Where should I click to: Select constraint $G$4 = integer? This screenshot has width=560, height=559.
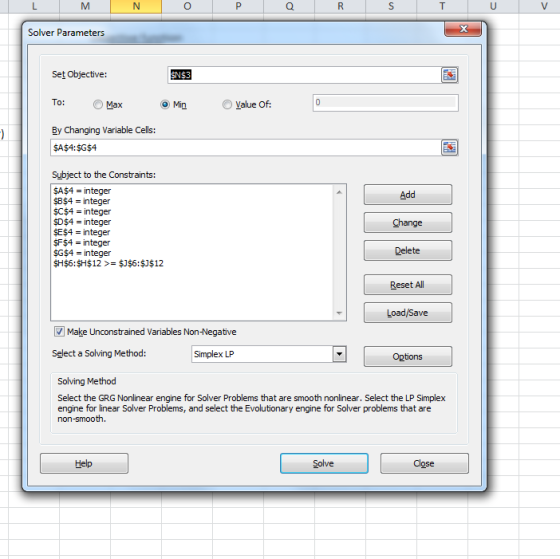[x=82, y=253]
